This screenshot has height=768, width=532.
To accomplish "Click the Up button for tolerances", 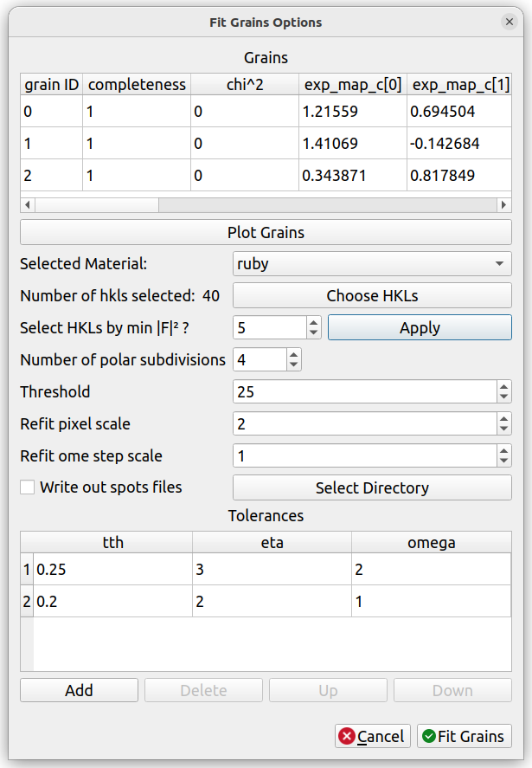I will pyautogui.click(x=328, y=690).
